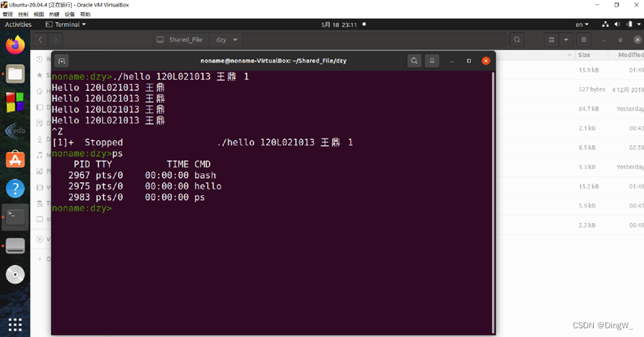The width and height of the screenshot is (644, 337).
Task: Open the third VirtualBox menu item
Action: [x=39, y=15]
